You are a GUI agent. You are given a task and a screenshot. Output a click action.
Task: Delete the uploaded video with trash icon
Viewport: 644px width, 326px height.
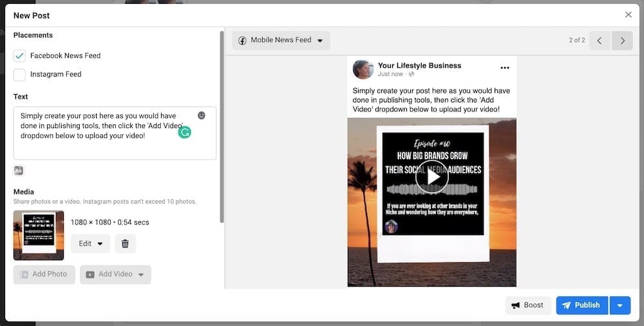pos(126,244)
